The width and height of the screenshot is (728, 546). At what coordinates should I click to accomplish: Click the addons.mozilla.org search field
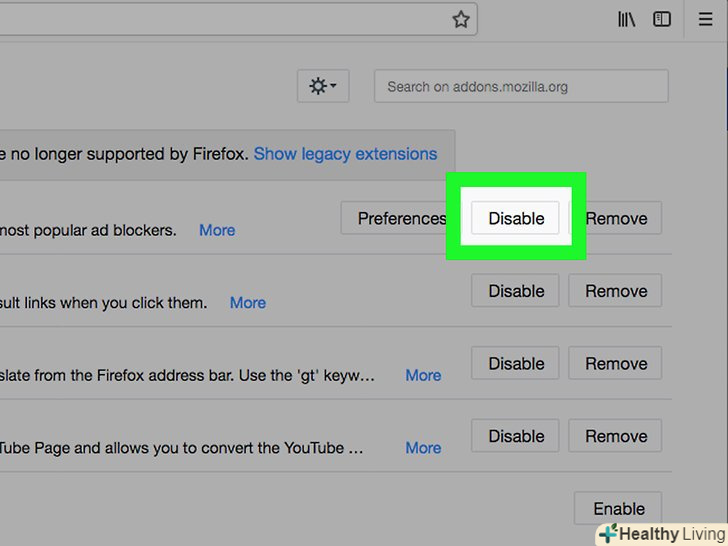click(x=520, y=86)
